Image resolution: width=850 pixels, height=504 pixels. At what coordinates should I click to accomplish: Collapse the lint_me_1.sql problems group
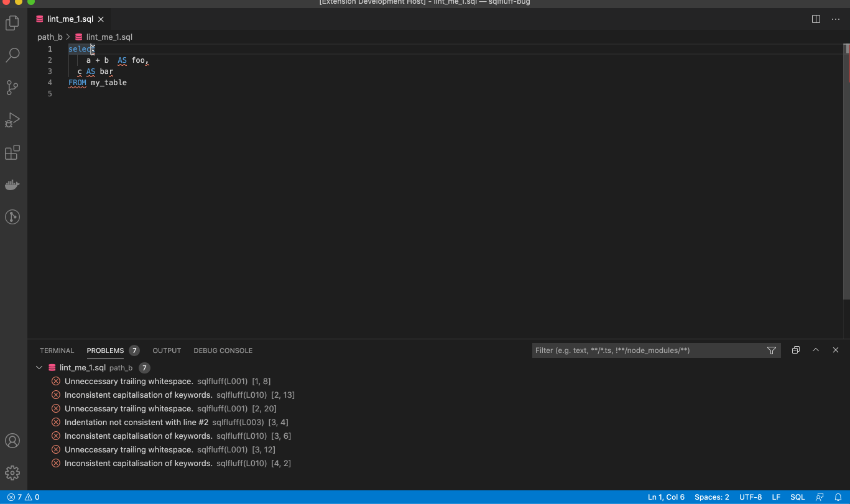click(39, 368)
